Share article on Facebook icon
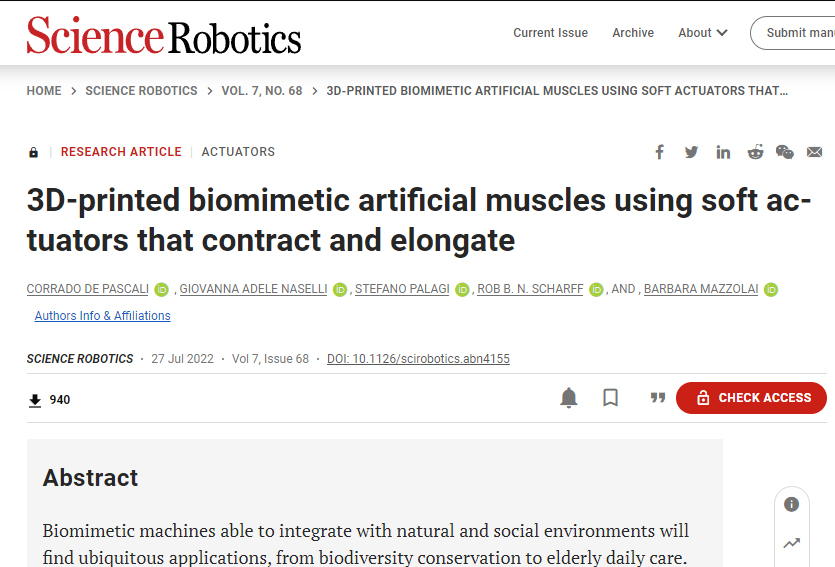This screenshot has height=567, width=835. 659,152
